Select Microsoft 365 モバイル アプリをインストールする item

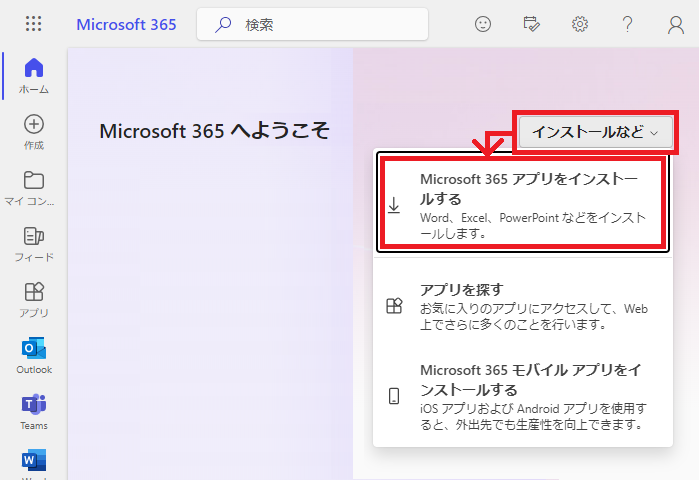pyautogui.click(x=522, y=396)
